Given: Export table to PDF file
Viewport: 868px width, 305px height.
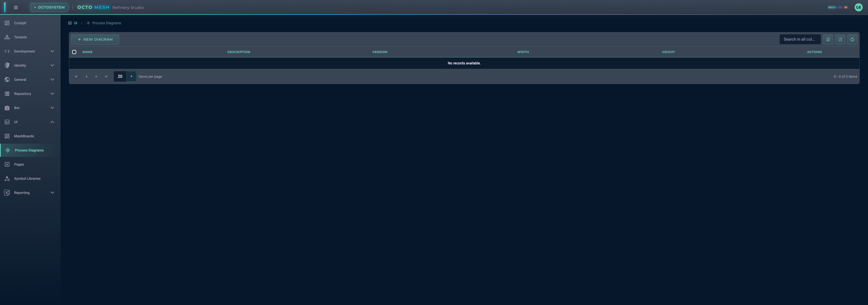Looking at the screenshot, I should click(x=840, y=39).
